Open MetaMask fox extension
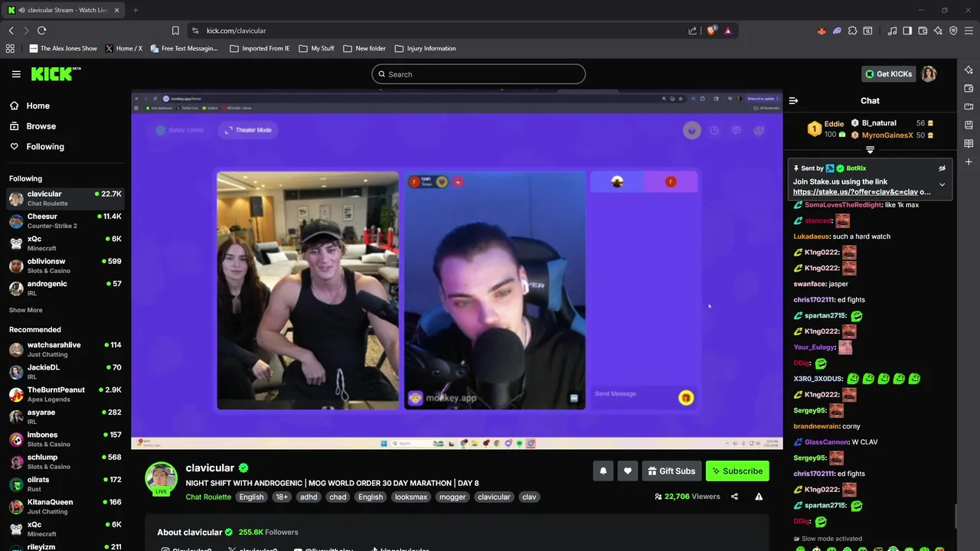This screenshot has height=551, width=980. (x=822, y=31)
